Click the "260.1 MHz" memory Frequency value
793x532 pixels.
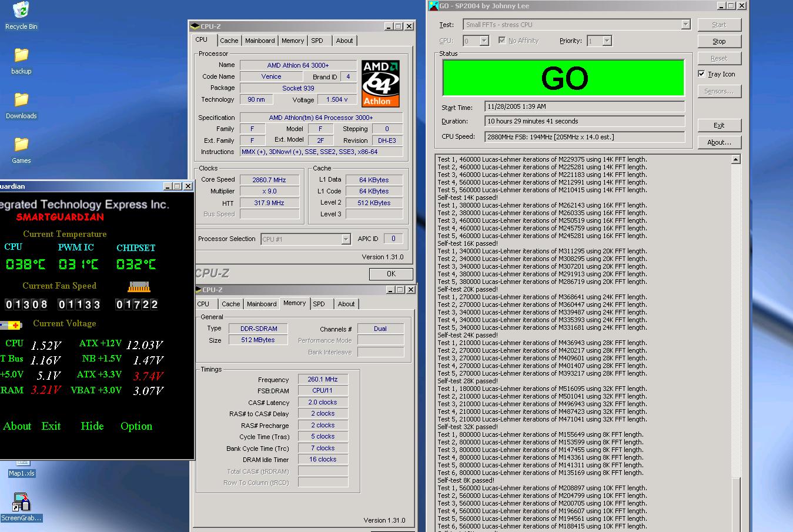coord(323,380)
